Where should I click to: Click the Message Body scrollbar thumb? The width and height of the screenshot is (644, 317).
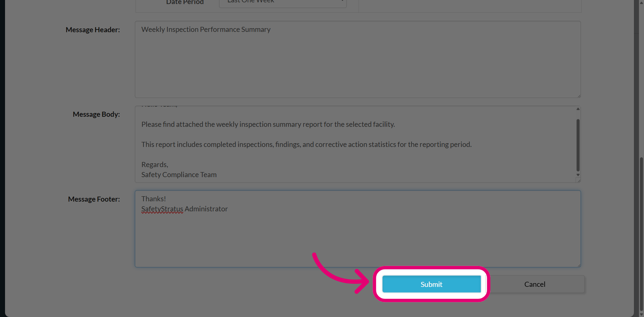coord(578,145)
